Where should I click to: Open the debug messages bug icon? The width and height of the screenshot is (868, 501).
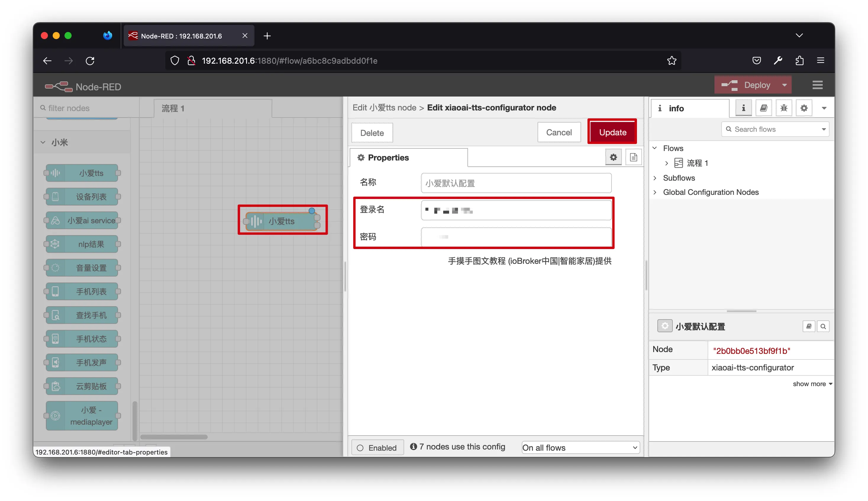[783, 108]
